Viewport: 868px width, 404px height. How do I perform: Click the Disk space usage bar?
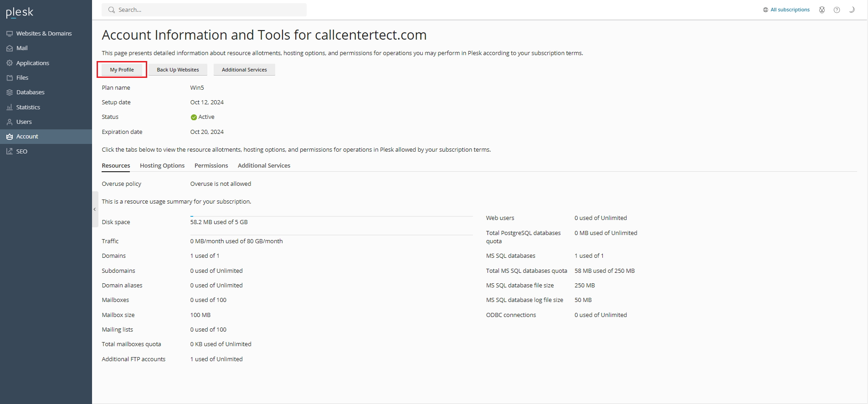[x=331, y=216]
